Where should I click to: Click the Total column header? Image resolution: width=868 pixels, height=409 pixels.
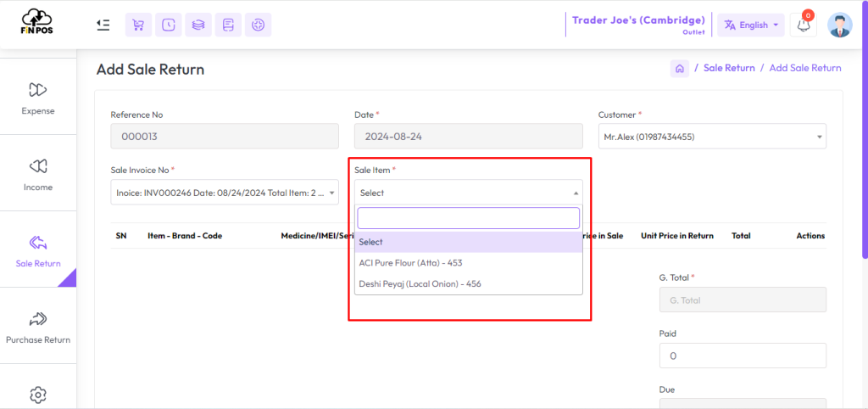[x=741, y=236]
